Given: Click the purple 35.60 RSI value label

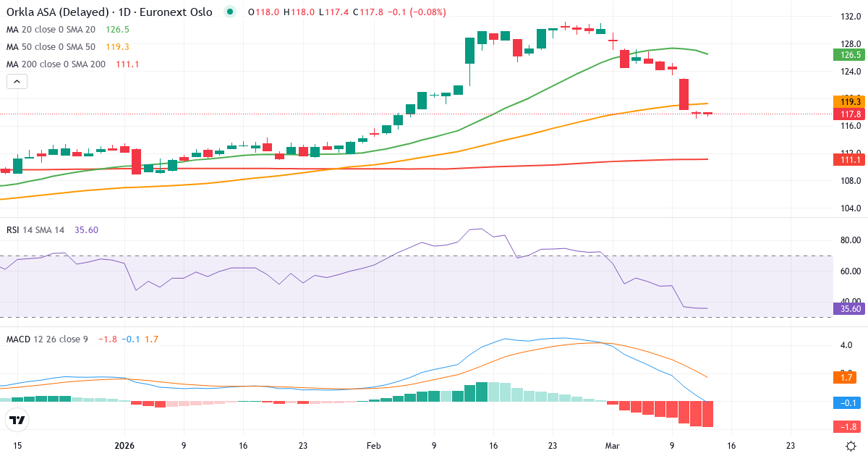Looking at the screenshot, I should 849,308.
